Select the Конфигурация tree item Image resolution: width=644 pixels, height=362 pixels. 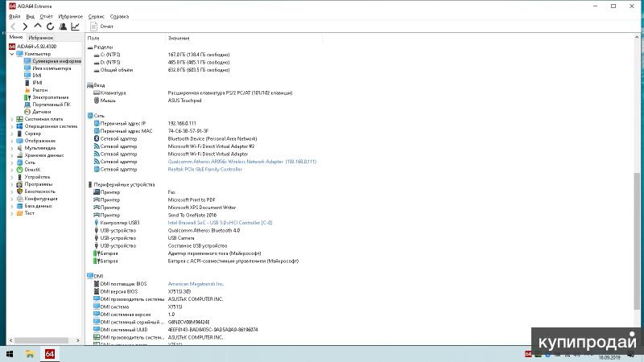click(37, 199)
